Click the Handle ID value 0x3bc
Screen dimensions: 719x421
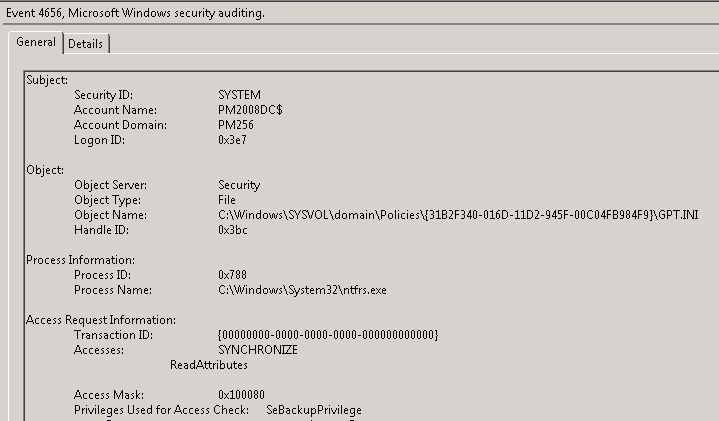[x=235, y=230]
